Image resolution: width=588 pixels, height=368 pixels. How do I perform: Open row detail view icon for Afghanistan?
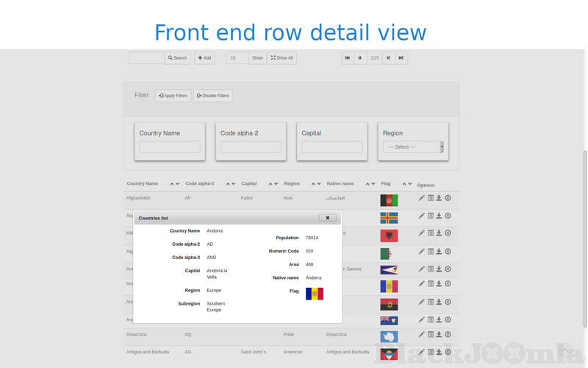pyautogui.click(x=430, y=197)
